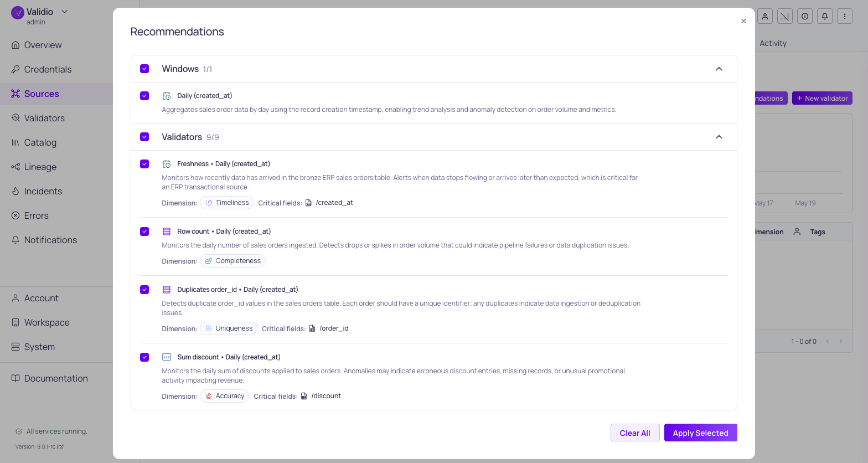This screenshot has height=463, width=868.
Task: Click the New validator button
Action: [x=822, y=98]
